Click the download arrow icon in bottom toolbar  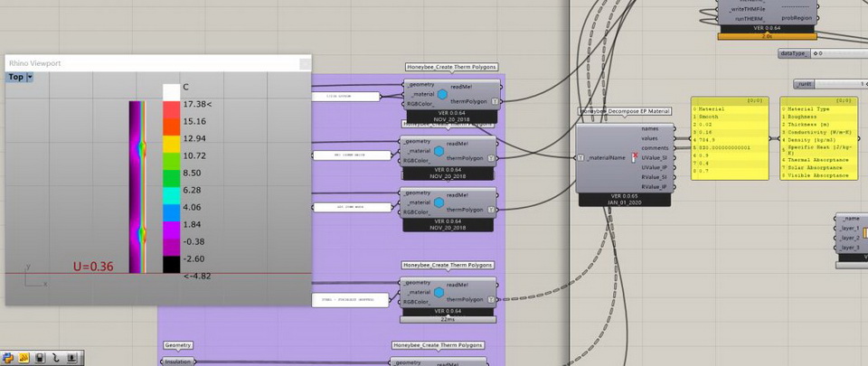[x=70, y=358]
